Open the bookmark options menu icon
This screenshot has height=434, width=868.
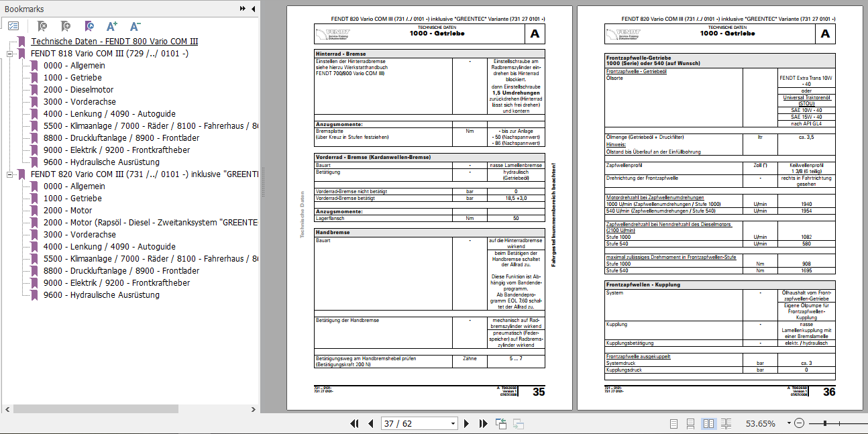tap(13, 26)
